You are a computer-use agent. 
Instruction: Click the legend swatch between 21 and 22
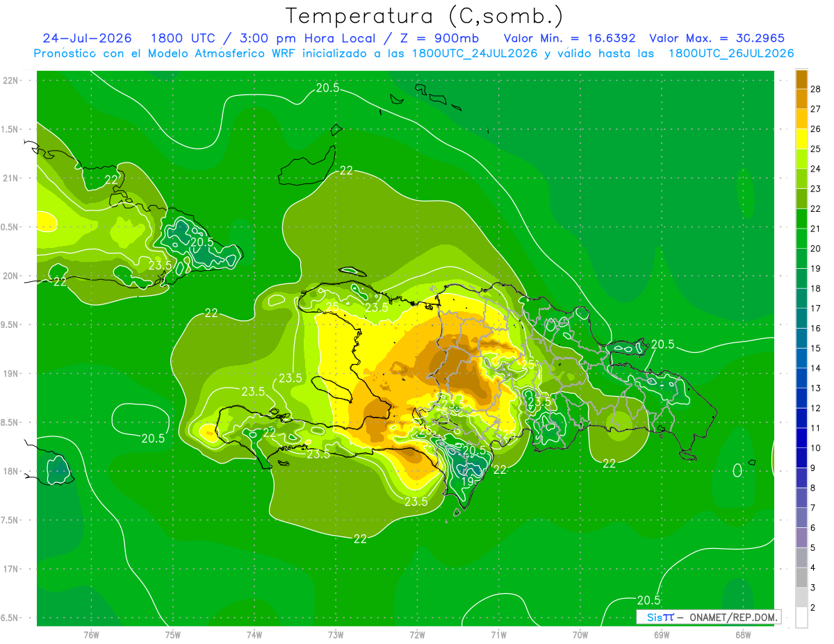tap(801, 218)
